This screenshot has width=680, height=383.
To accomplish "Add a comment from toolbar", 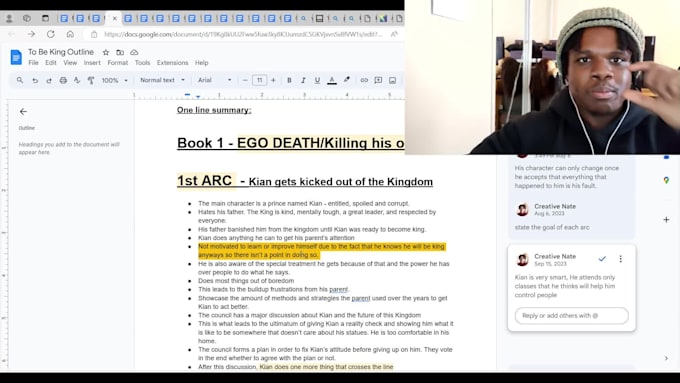I will point(378,80).
